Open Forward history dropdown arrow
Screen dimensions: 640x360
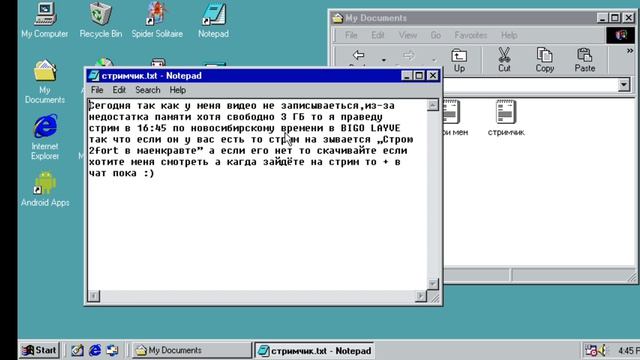pos(433,60)
